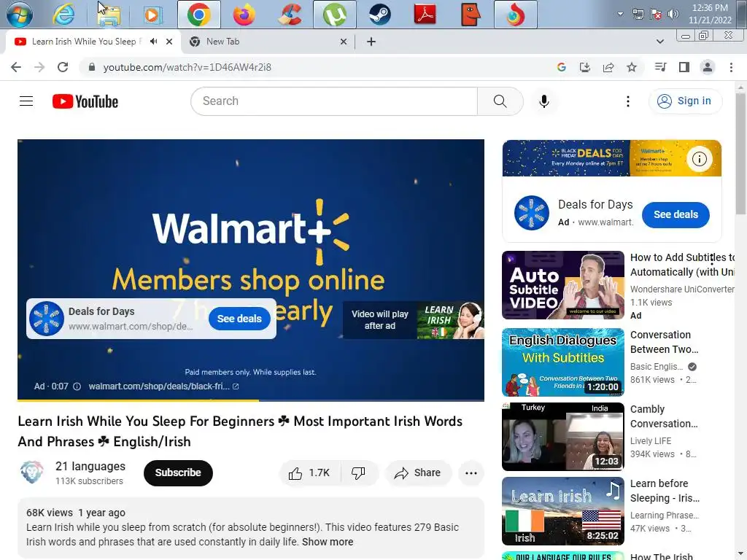Click the browser forward arrow
The width and height of the screenshot is (747, 560).
click(39, 67)
